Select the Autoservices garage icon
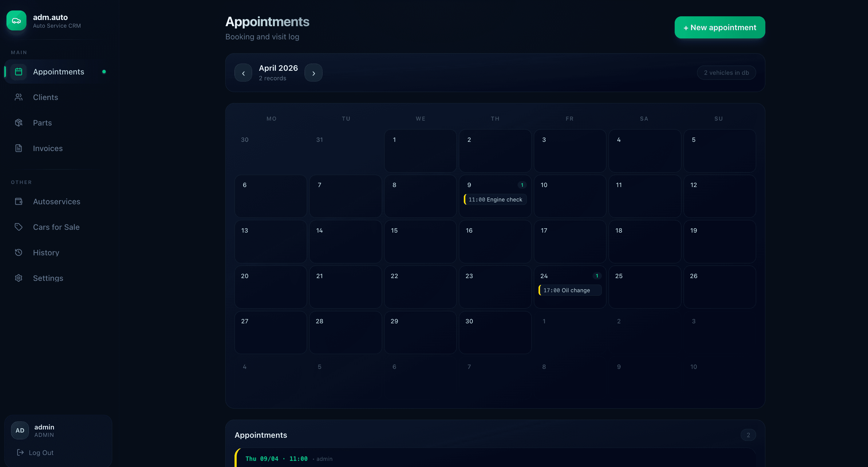Viewport: 868px width, 467px height. pos(18,201)
